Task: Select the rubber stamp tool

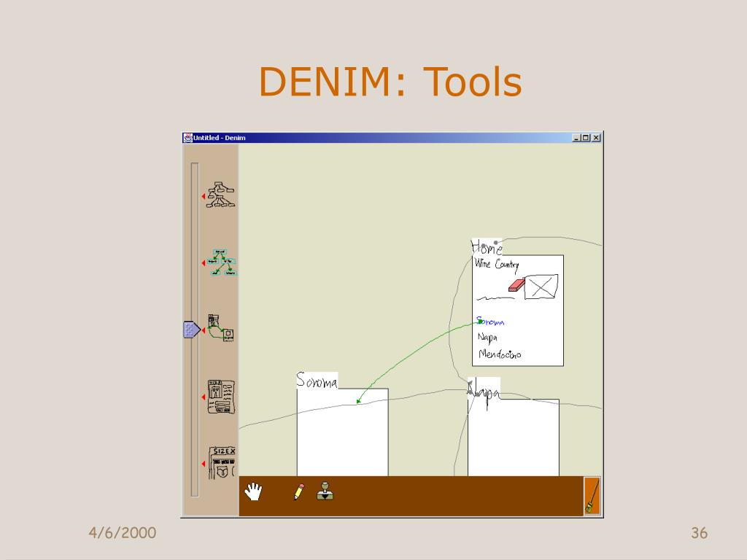Action: coord(325,491)
